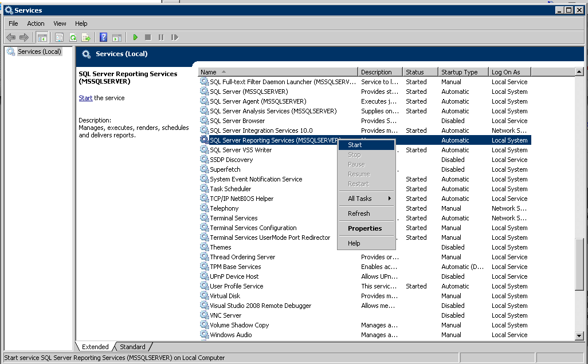Click the Pause Service toolbar icon
The height and width of the screenshot is (364, 588).
161,37
